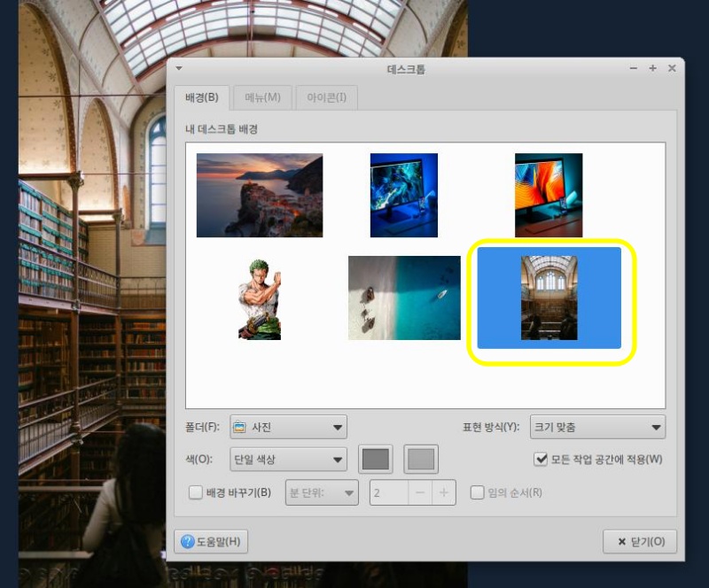709x588 pixels.
Task: Open the 폴더(F) 사진 folder dropdown
Action: click(289, 427)
